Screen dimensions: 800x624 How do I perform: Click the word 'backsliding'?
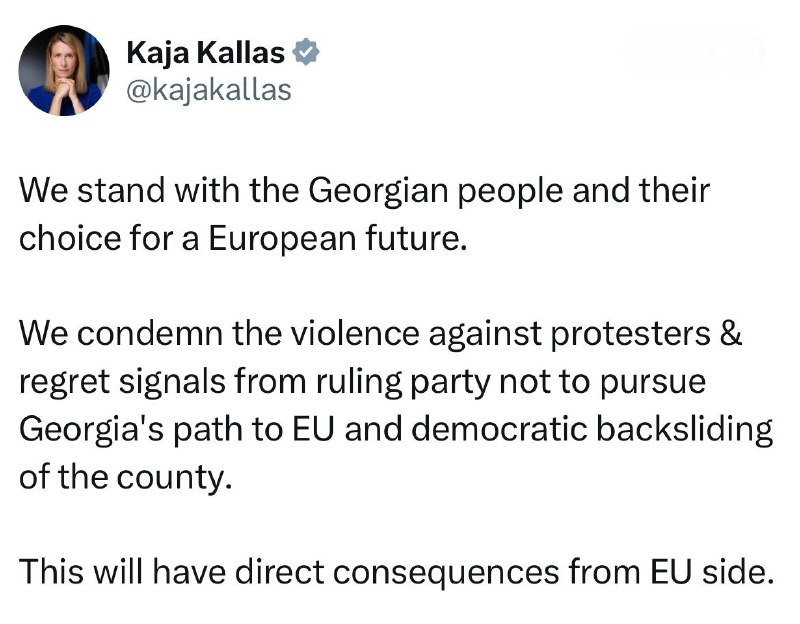click(684, 430)
